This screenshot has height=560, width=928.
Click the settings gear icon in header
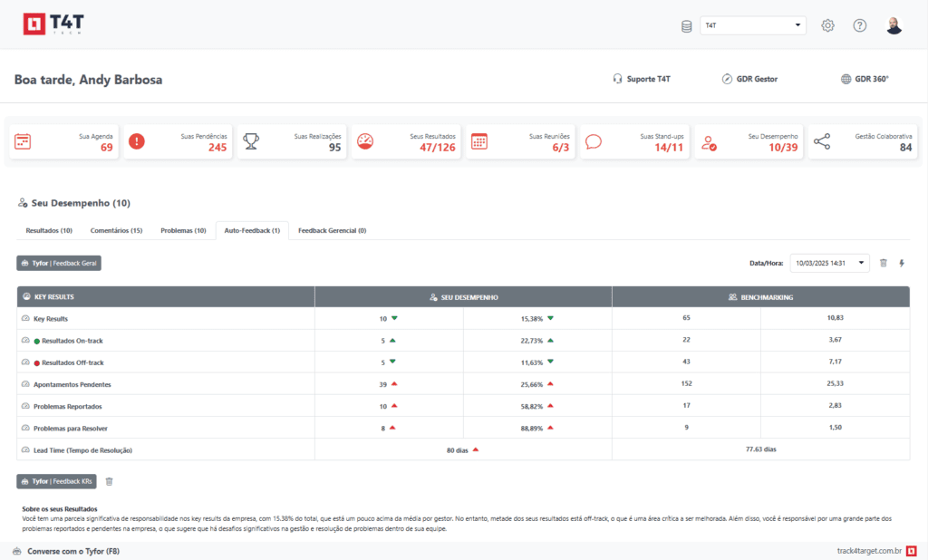point(827,25)
